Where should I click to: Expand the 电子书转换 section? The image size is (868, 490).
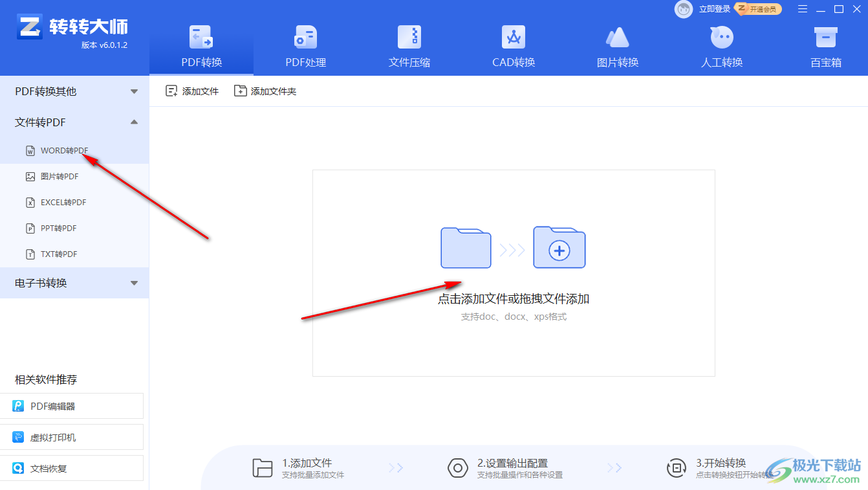[x=74, y=283]
